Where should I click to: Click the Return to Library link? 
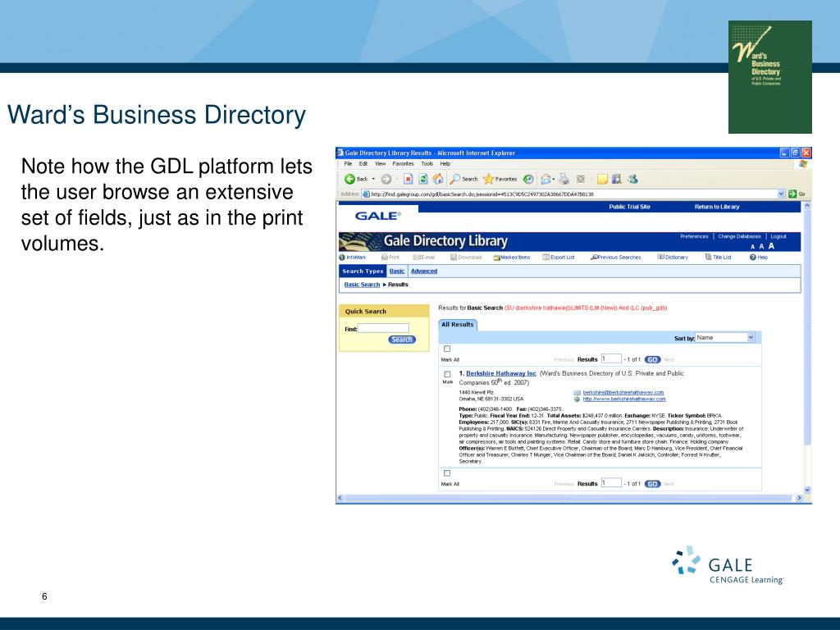[717, 207]
